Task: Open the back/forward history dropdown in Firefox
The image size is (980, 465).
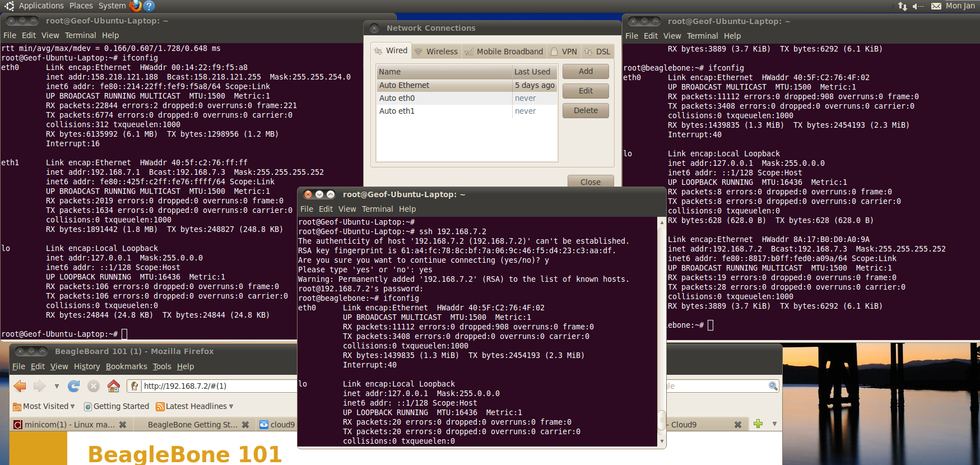Action: click(x=57, y=386)
